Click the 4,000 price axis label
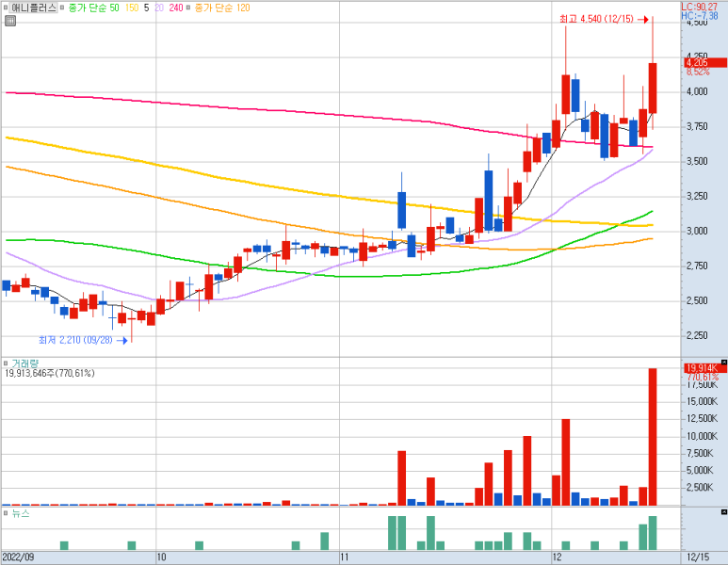 697,91
